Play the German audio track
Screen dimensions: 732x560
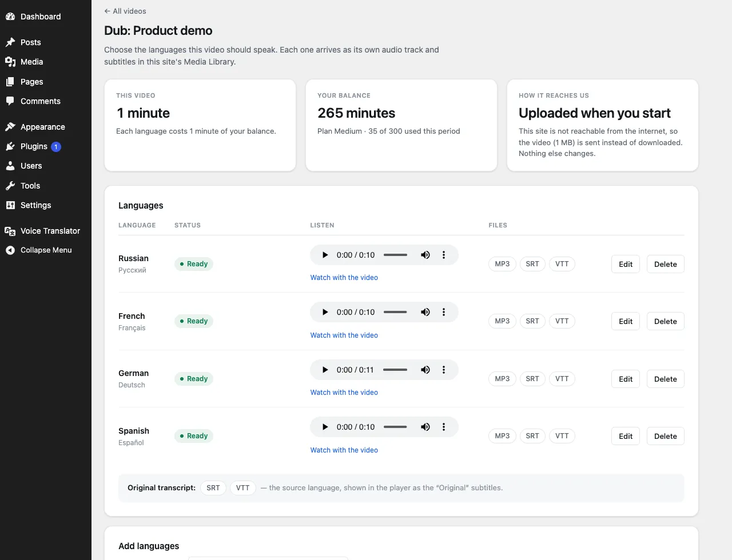click(325, 370)
